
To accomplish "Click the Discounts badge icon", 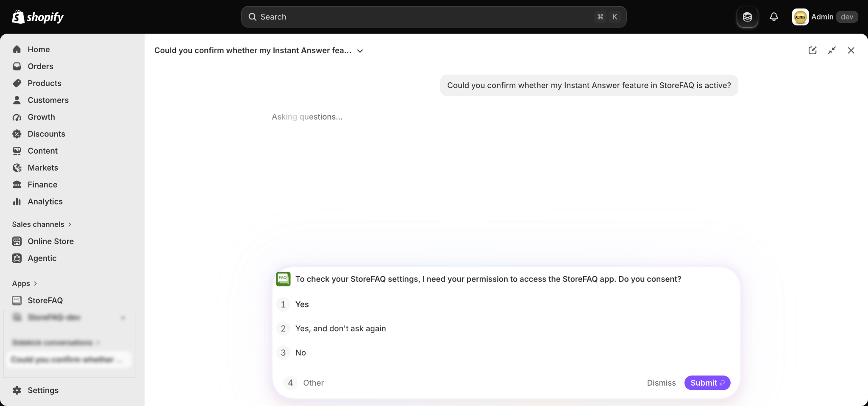I will click(17, 134).
